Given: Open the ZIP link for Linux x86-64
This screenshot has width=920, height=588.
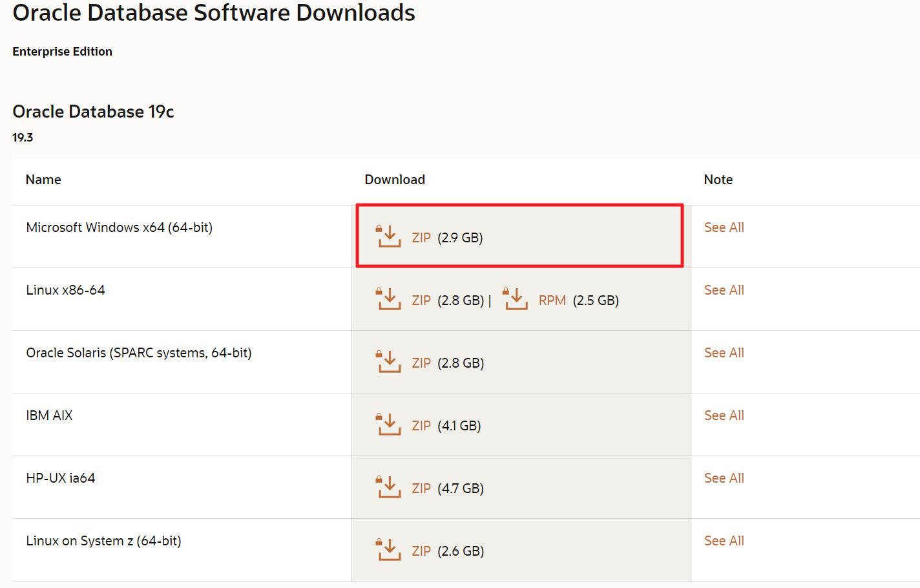Looking at the screenshot, I should (421, 300).
